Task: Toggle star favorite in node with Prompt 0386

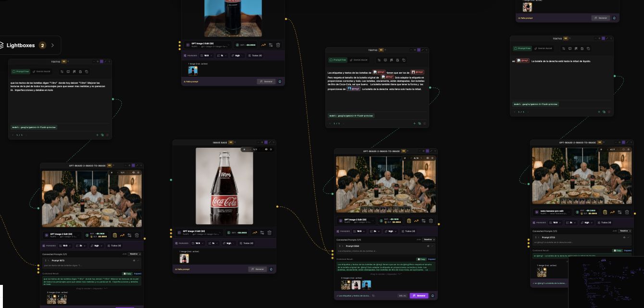Action: pos(432,158)
